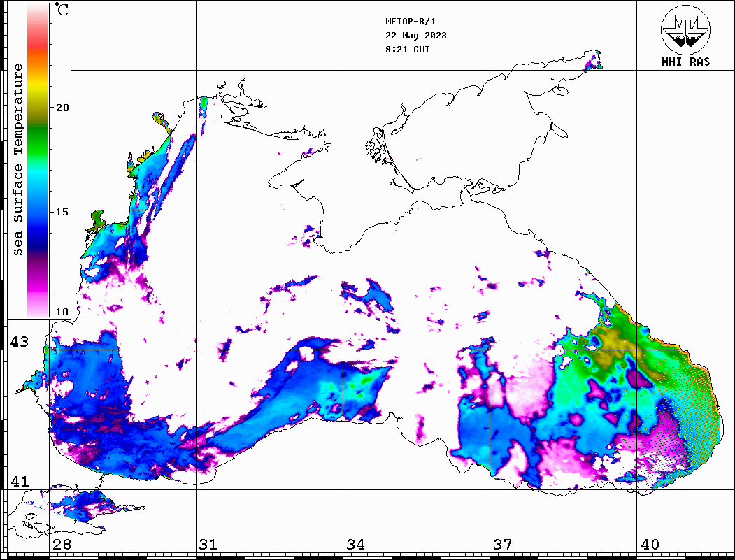
Task: Click the 'MHI RAS' caption text
Action: pyautogui.click(x=686, y=62)
